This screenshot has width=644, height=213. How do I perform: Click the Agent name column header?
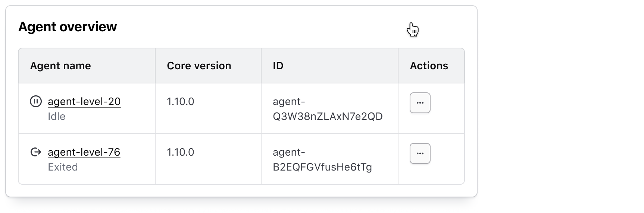(60, 66)
